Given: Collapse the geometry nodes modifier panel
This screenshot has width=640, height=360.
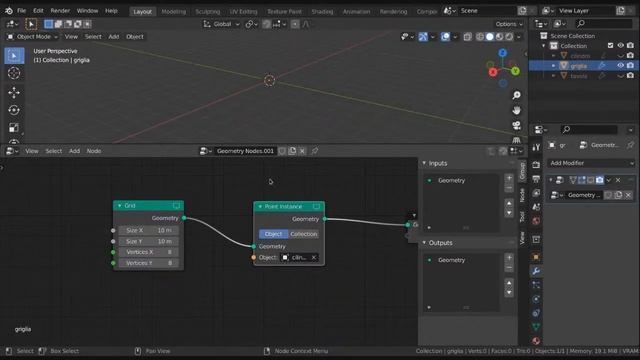Looking at the screenshot, I should 551,180.
